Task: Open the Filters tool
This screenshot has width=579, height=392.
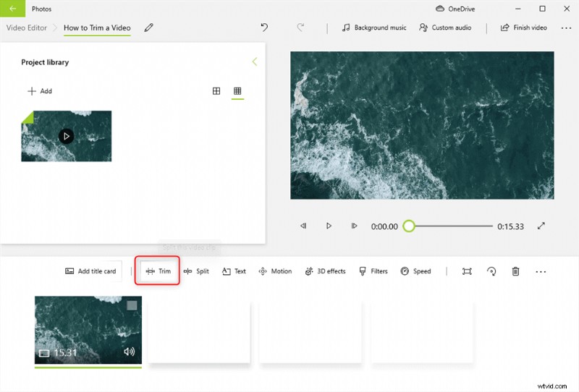Action: click(373, 271)
